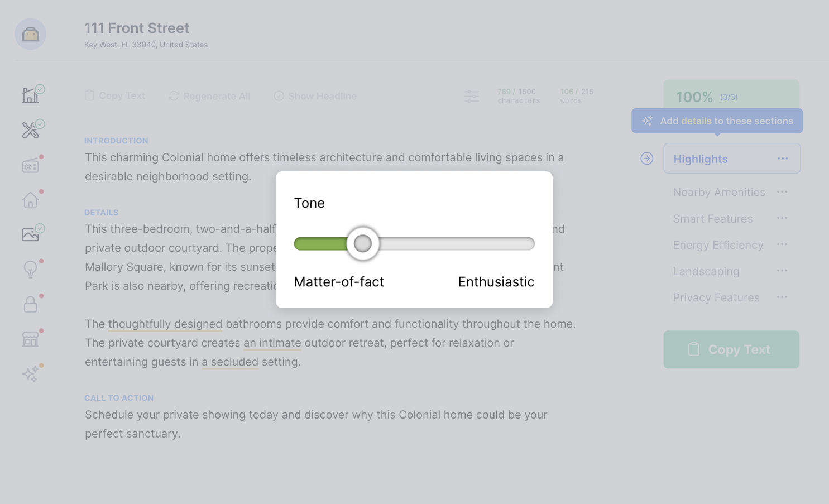Viewport: 829px width, 504px height.
Task: Open the adjustment sliders settings icon
Action: [472, 96]
